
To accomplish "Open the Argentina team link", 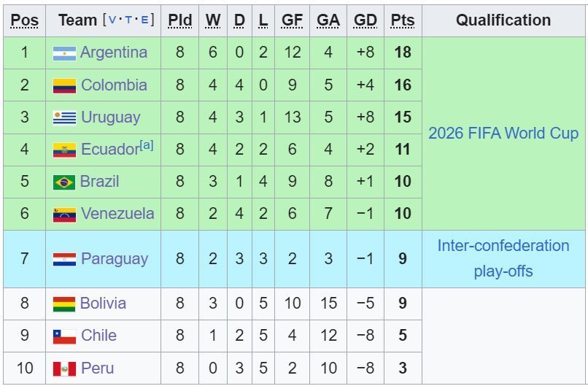I will pos(114,53).
